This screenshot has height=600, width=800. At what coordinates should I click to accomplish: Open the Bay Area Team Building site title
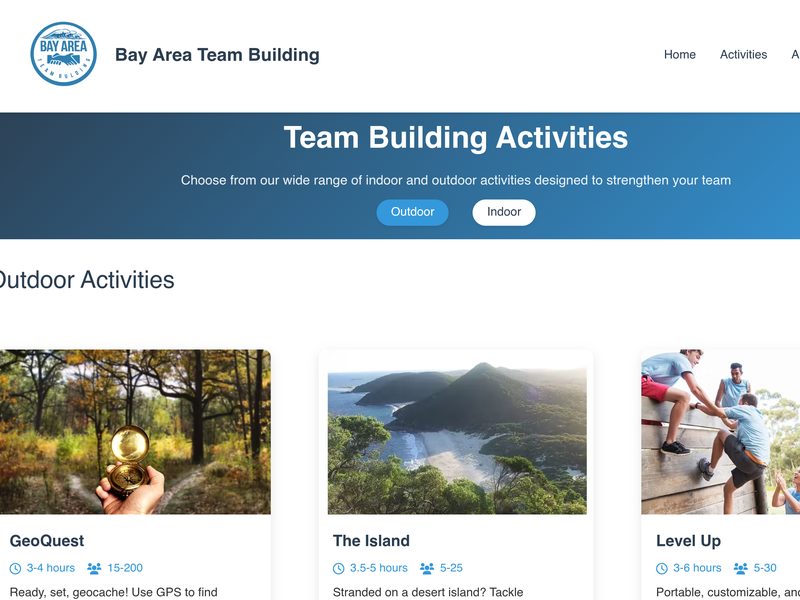pos(217,55)
